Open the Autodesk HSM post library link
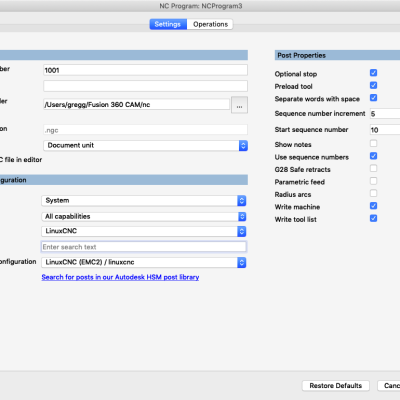Image resolution: width=400 pixels, height=400 pixels. [120, 277]
